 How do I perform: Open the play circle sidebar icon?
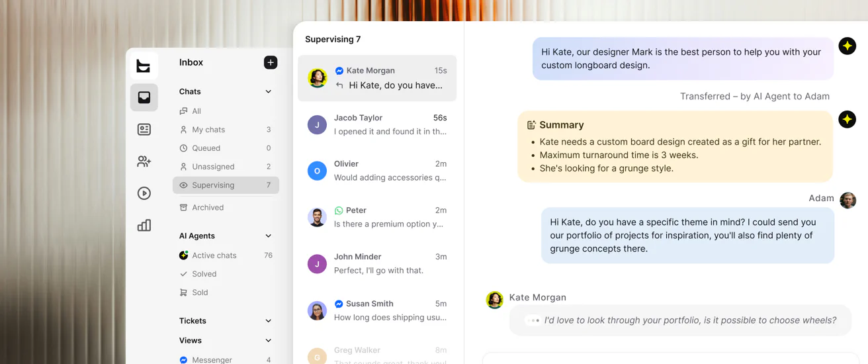click(x=144, y=193)
